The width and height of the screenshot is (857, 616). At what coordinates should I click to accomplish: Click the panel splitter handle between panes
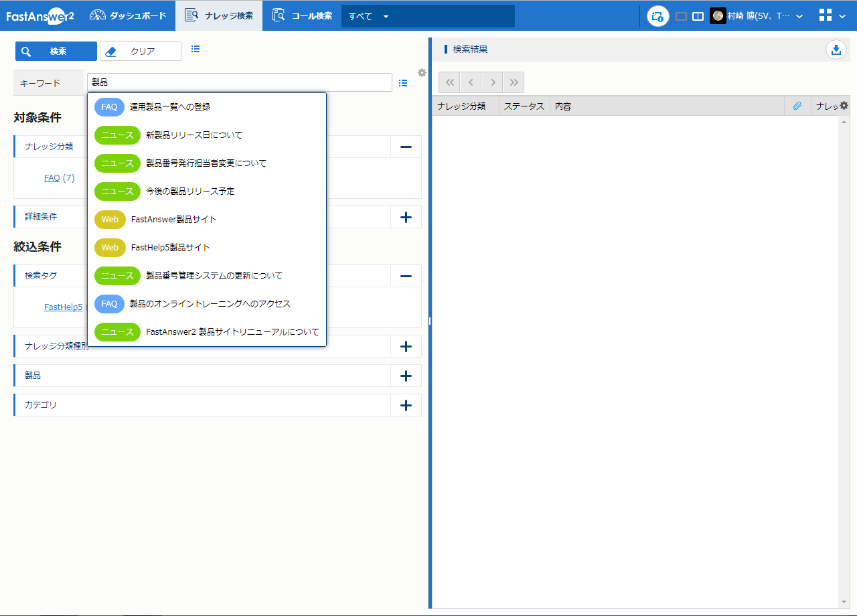pyautogui.click(x=430, y=321)
